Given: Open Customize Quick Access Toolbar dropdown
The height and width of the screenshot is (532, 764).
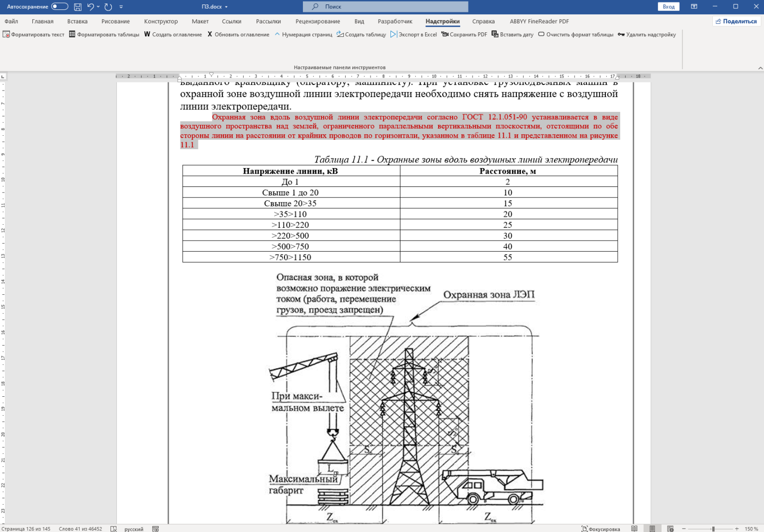Looking at the screenshot, I should click(x=121, y=7).
